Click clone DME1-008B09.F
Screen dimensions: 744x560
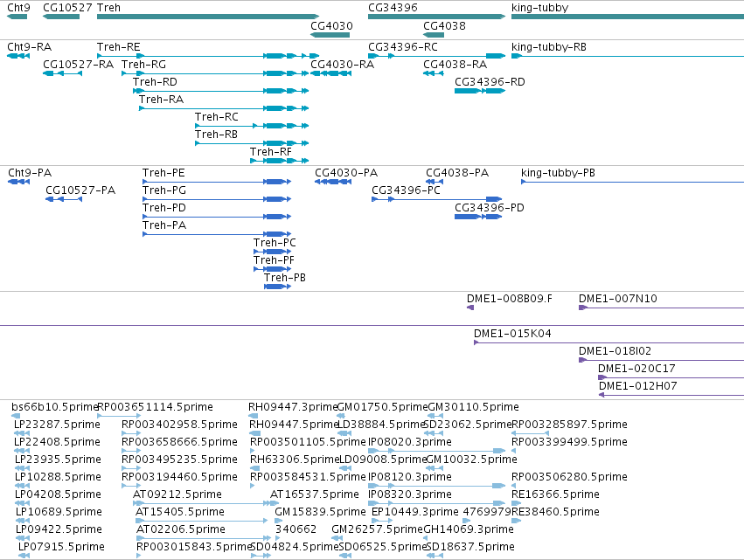pos(470,308)
